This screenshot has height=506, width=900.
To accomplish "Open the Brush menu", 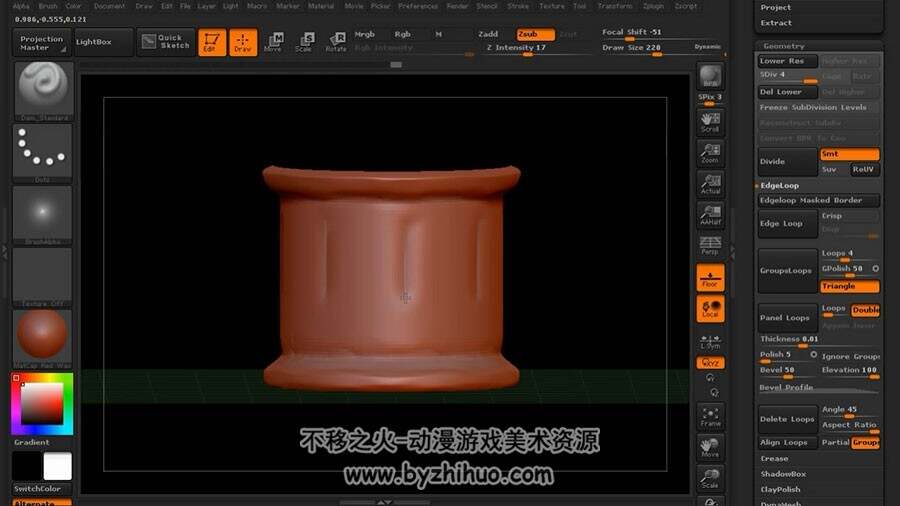I will click(48, 6).
